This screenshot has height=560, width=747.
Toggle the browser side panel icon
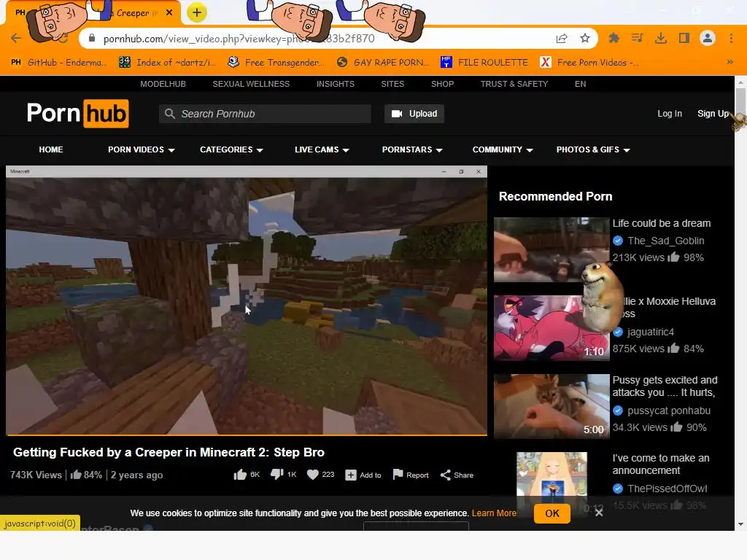click(684, 38)
